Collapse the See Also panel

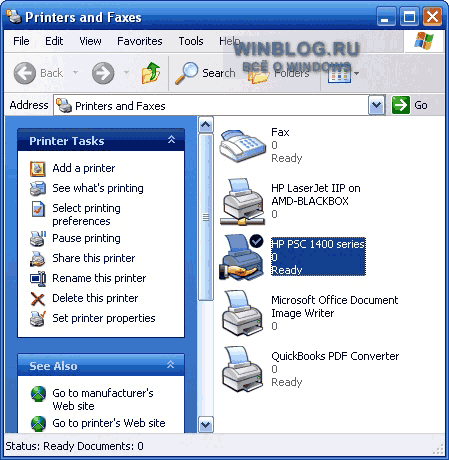tap(171, 365)
